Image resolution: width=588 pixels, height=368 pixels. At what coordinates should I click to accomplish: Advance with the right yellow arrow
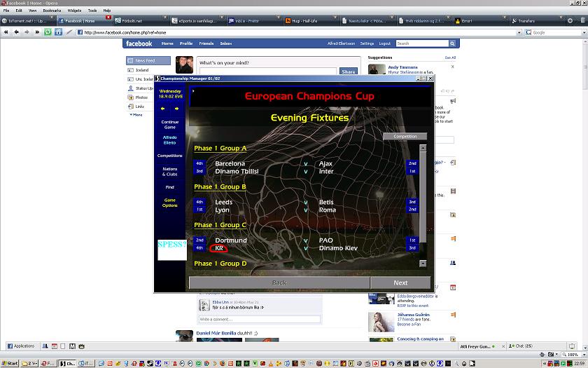click(x=176, y=109)
